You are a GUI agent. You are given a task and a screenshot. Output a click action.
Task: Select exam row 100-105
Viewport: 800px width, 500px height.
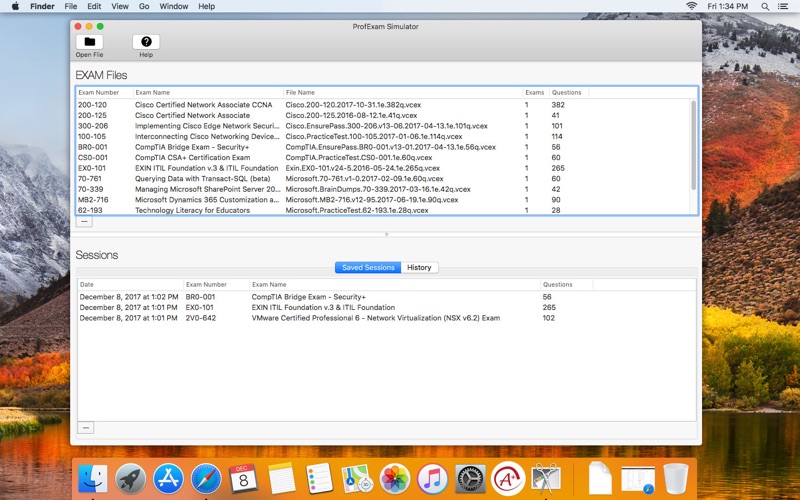coord(383,136)
